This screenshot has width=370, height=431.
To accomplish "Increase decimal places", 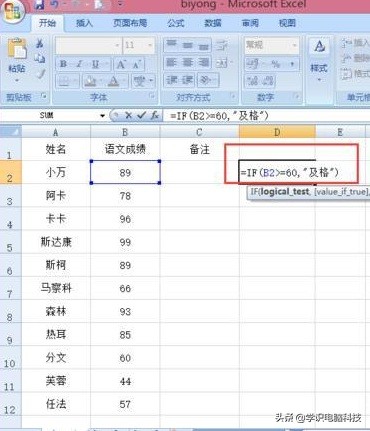I will tap(252, 80).
